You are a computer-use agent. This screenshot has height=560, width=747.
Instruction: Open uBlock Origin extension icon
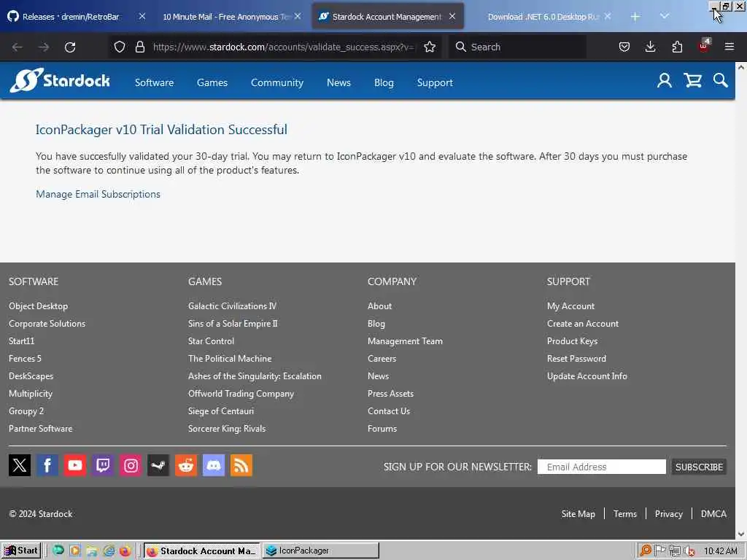pos(704,46)
